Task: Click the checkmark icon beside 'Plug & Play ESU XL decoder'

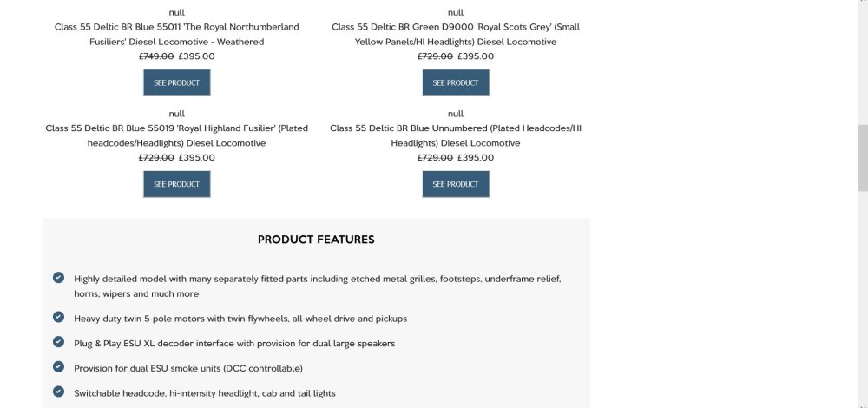Action: coord(58,342)
